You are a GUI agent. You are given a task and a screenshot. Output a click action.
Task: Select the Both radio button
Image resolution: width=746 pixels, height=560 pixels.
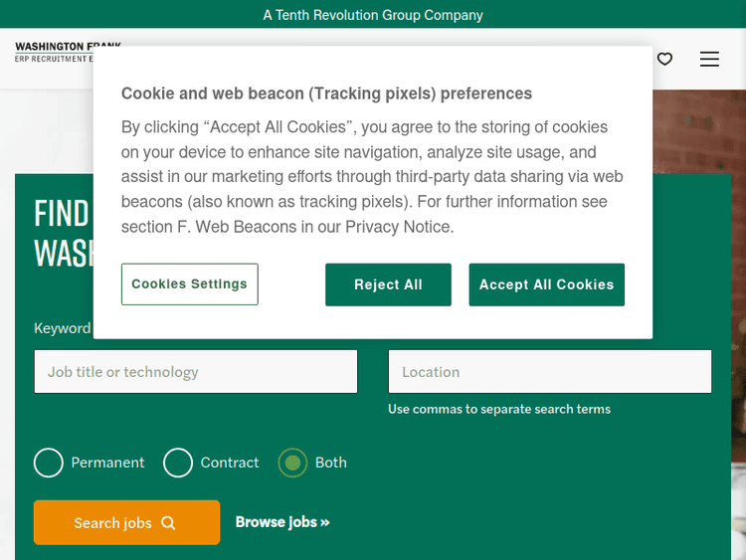[292, 463]
